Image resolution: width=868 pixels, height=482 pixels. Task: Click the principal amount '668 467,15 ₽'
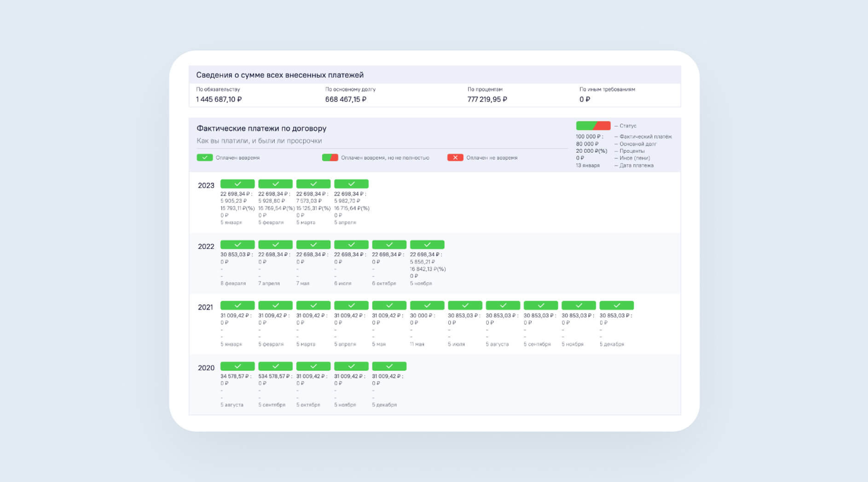click(346, 99)
